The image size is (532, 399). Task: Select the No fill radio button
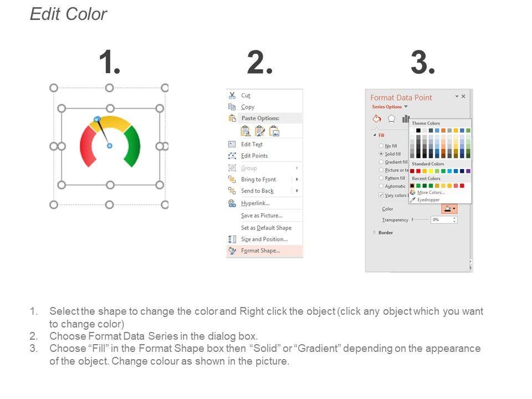[381, 145]
